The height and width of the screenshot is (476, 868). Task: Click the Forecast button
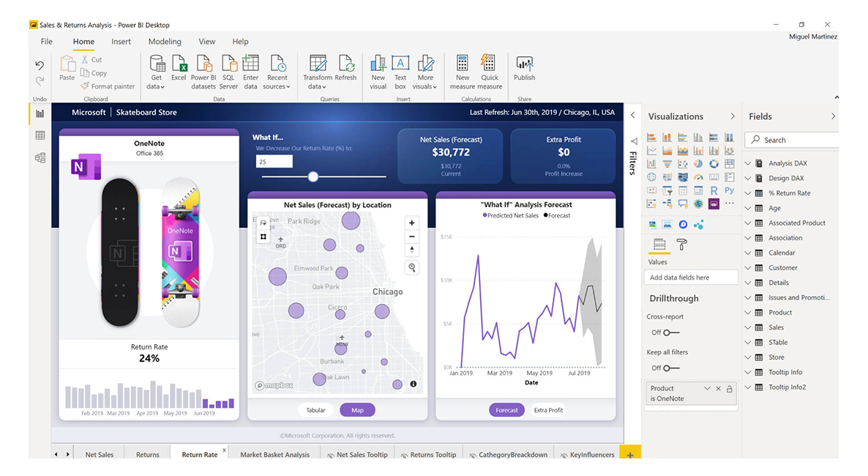506,410
